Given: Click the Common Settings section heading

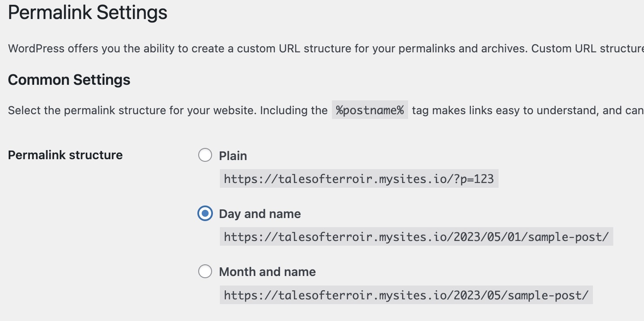Looking at the screenshot, I should pyautogui.click(x=69, y=80).
